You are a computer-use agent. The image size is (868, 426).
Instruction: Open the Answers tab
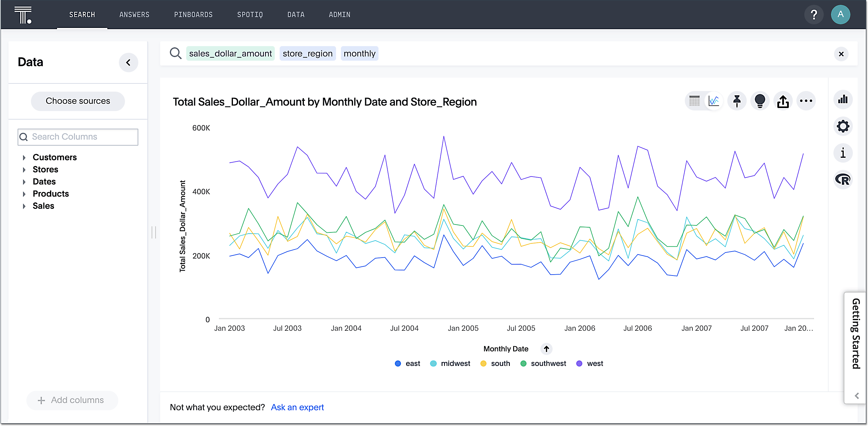pos(134,15)
